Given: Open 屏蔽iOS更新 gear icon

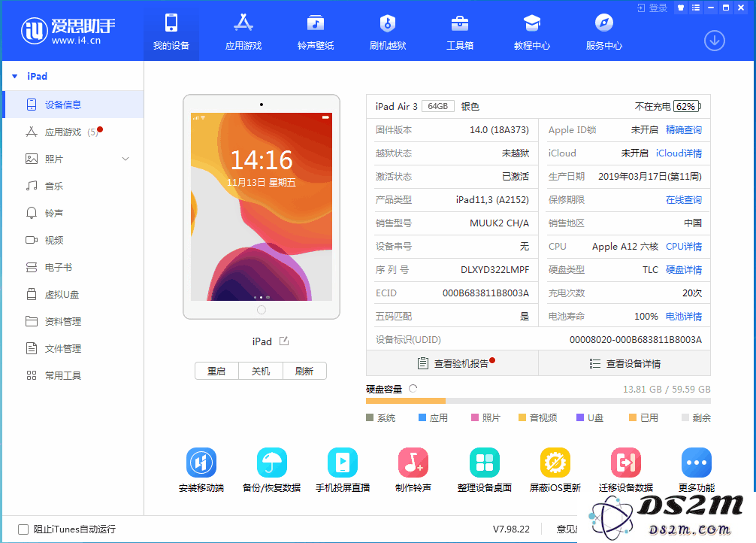Looking at the screenshot, I should click(555, 463).
